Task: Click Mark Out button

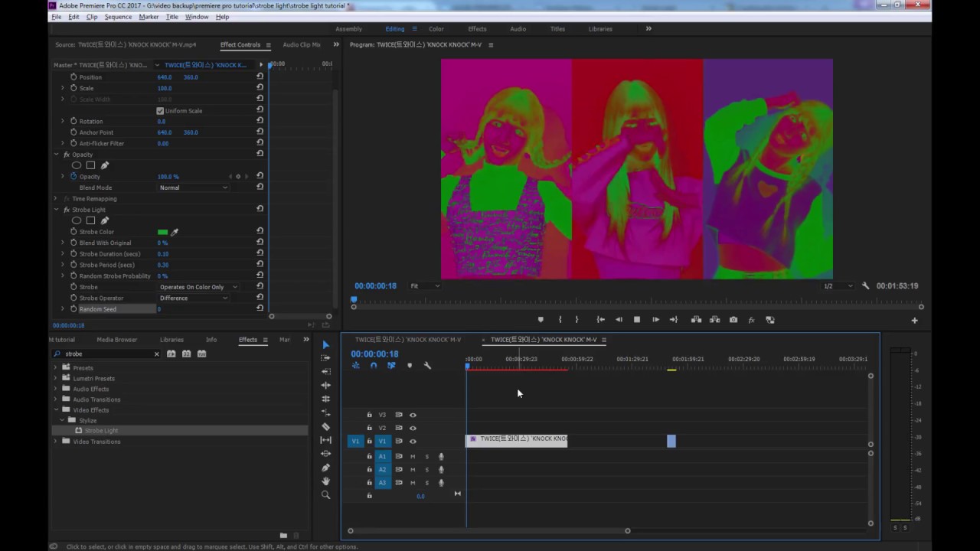Action: [577, 320]
